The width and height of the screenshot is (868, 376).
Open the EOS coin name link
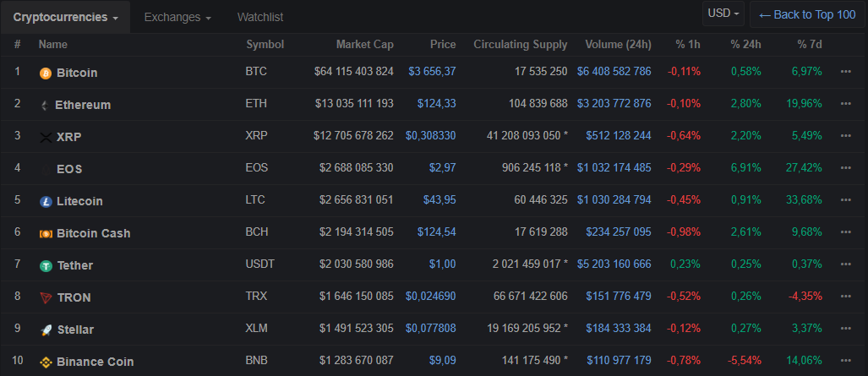69,169
